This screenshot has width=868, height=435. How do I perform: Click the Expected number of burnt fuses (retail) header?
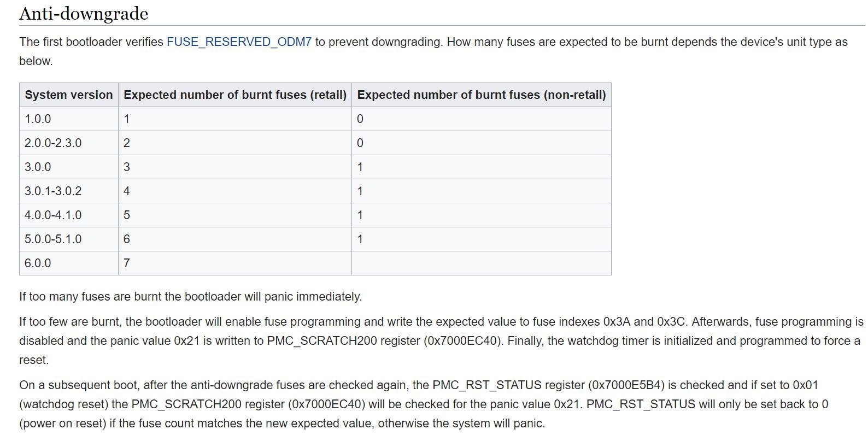(235, 95)
